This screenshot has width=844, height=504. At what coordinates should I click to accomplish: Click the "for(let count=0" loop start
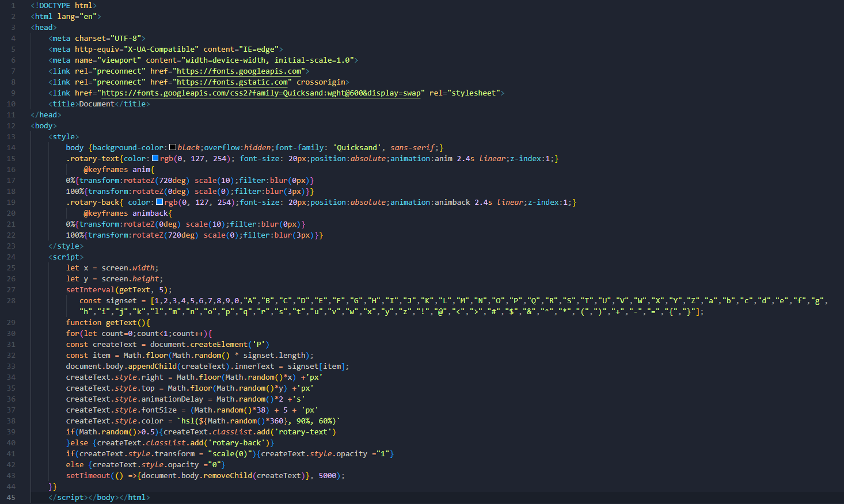coord(99,334)
